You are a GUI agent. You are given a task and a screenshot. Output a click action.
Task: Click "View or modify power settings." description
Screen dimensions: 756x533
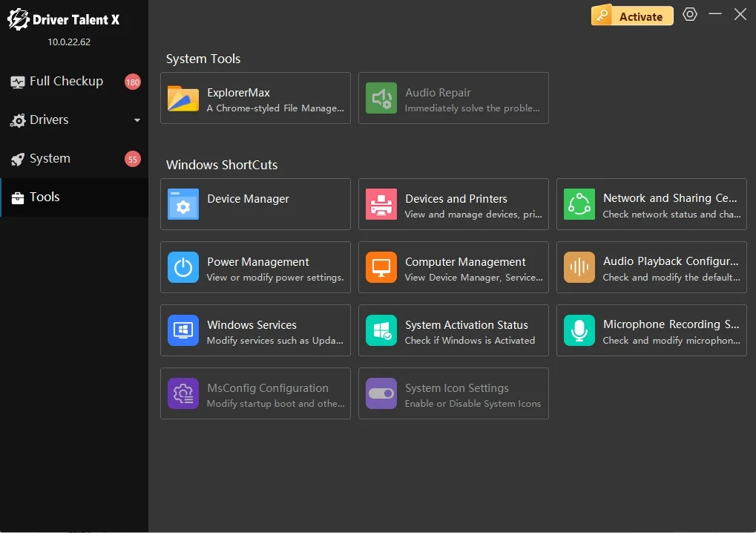[275, 278]
